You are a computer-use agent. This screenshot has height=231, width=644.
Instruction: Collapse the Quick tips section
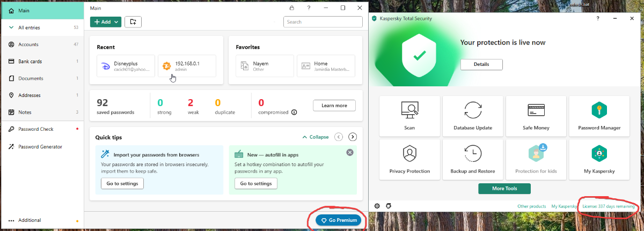click(316, 137)
